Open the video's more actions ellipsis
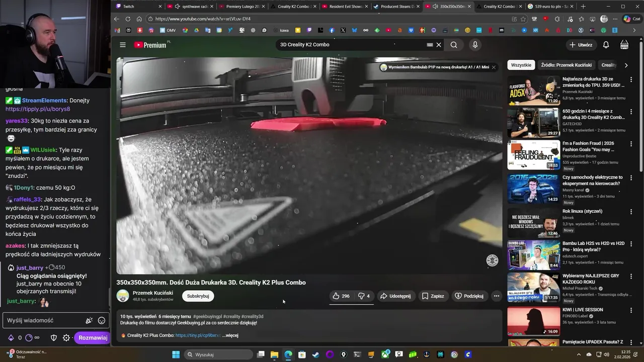Viewport: 644px width, 362px height. click(x=497, y=296)
